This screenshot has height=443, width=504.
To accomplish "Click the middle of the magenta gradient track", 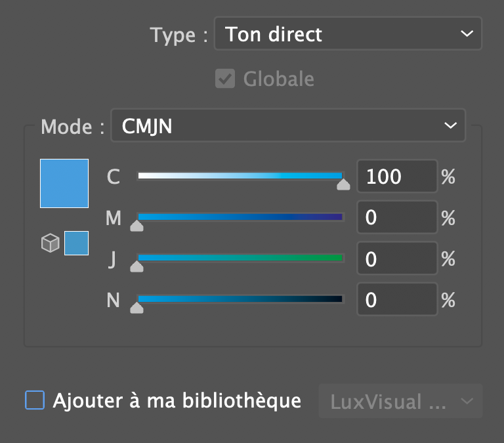I will point(240,217).
